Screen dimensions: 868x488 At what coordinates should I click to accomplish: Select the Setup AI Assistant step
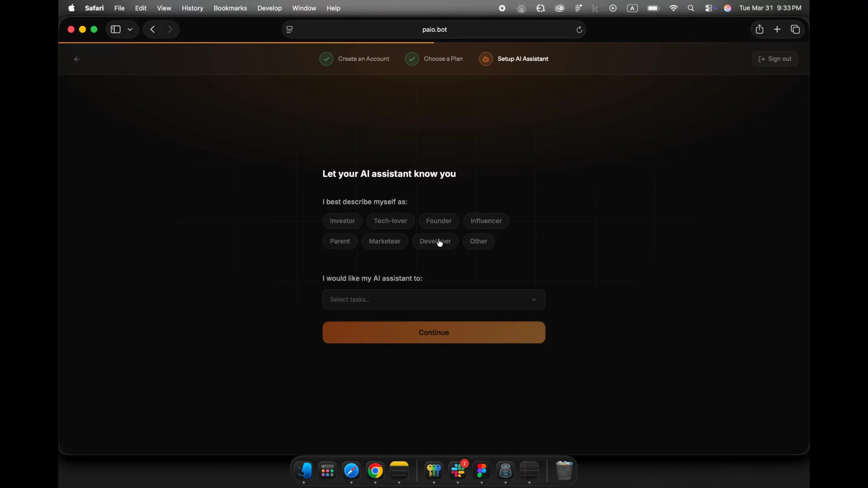(x=514, y=59)
